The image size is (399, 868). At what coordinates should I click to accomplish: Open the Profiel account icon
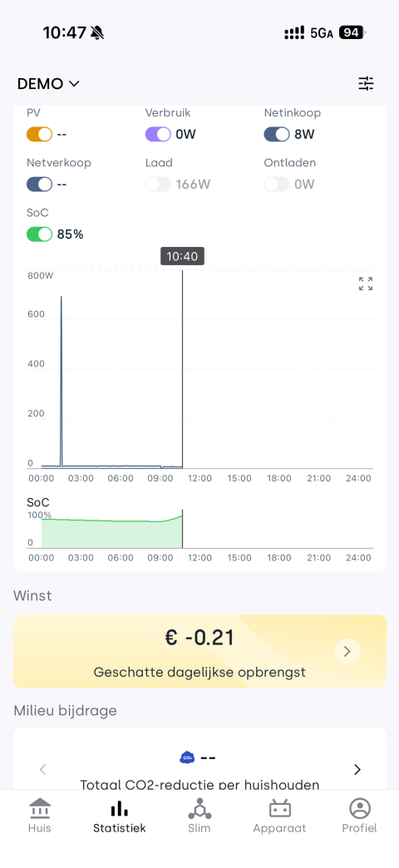(360, 809)
